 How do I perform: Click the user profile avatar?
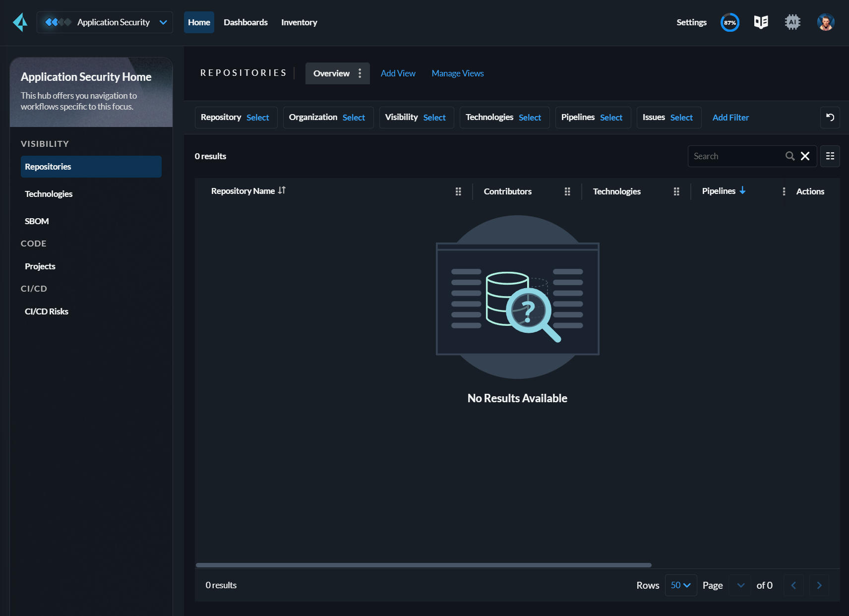(825, 22)
